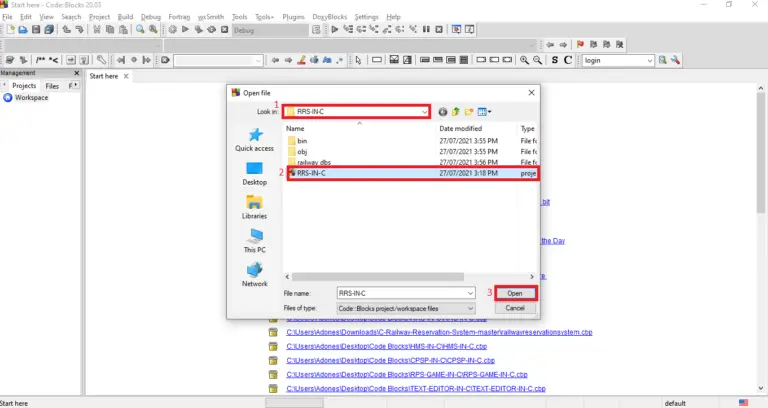768x408 pixels.
Task: Click Quick access in the places sidebar
Action: [x=254, y=138]
